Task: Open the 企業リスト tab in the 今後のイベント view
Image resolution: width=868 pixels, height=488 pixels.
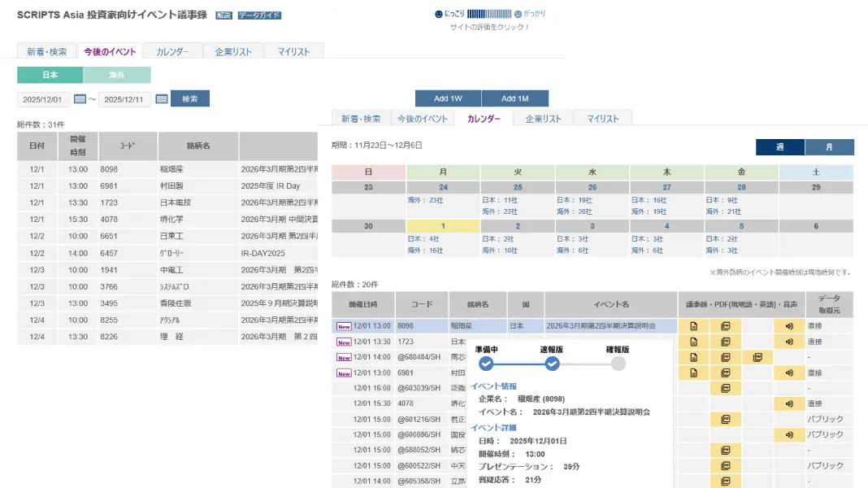Action: point(233,51)
